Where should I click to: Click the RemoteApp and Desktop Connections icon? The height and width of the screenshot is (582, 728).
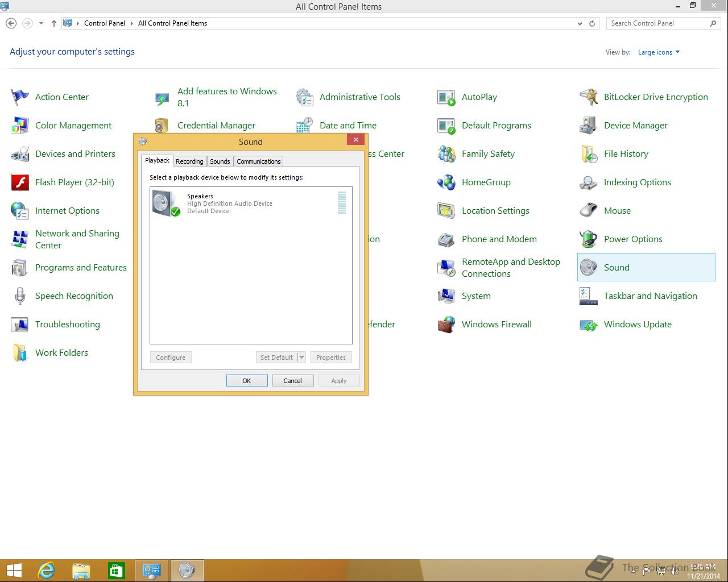[x=446, y=268]
